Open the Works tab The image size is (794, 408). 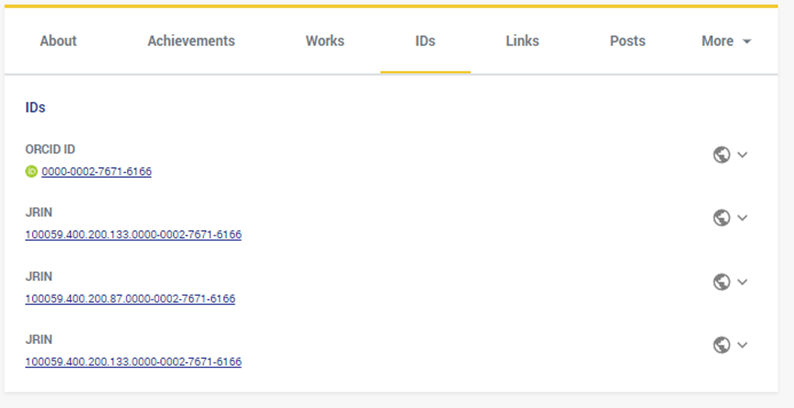click(325, 41)
